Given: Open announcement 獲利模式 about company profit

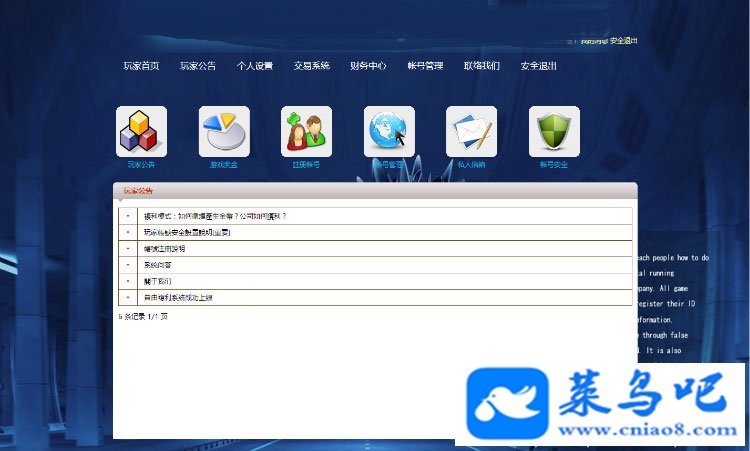Looking at the screenshot, I should pyautogui.click(x=215, y=216).
